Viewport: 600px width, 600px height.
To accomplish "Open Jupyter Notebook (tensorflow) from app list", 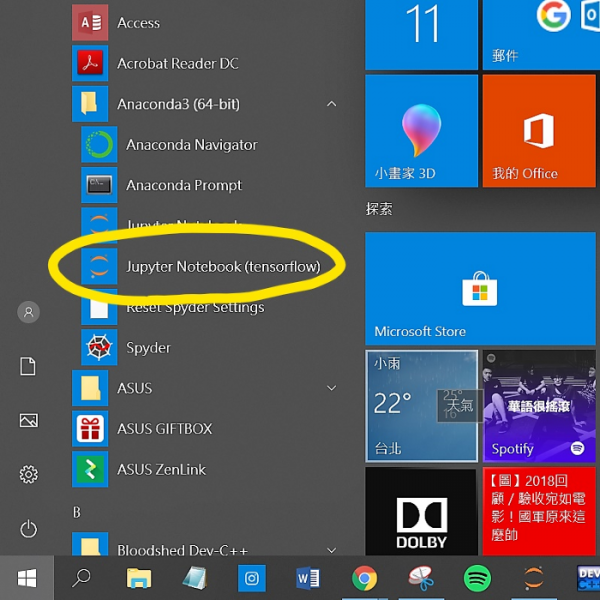I will point(222,267).
